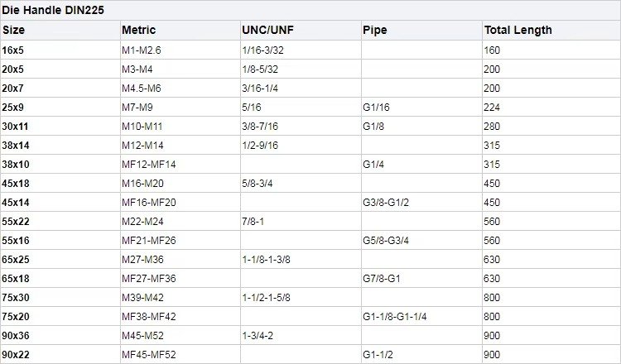Select the MF12-MF14 metric cell
The height and width of the screenshot is (364, 621).
click(149, 164)
